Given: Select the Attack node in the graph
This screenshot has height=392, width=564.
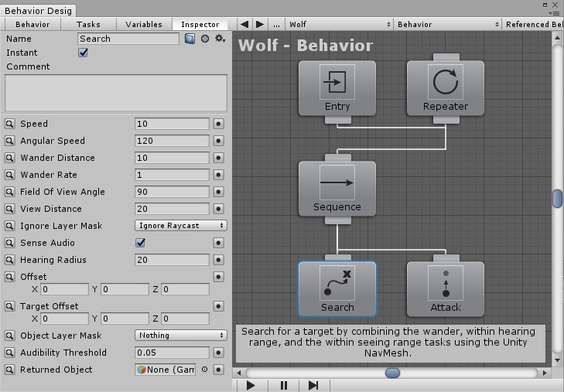Looking at the screenshot, I should (x=446, y=289).
